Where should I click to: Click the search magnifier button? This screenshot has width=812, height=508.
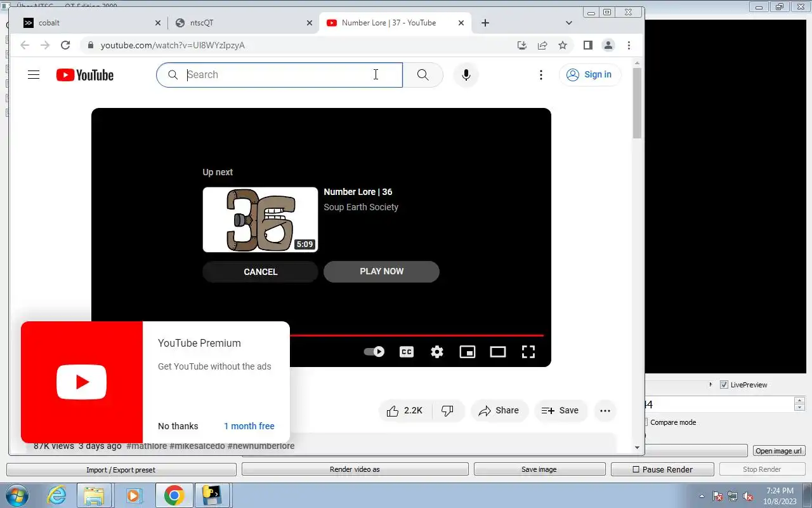click(x=423, y=75)
